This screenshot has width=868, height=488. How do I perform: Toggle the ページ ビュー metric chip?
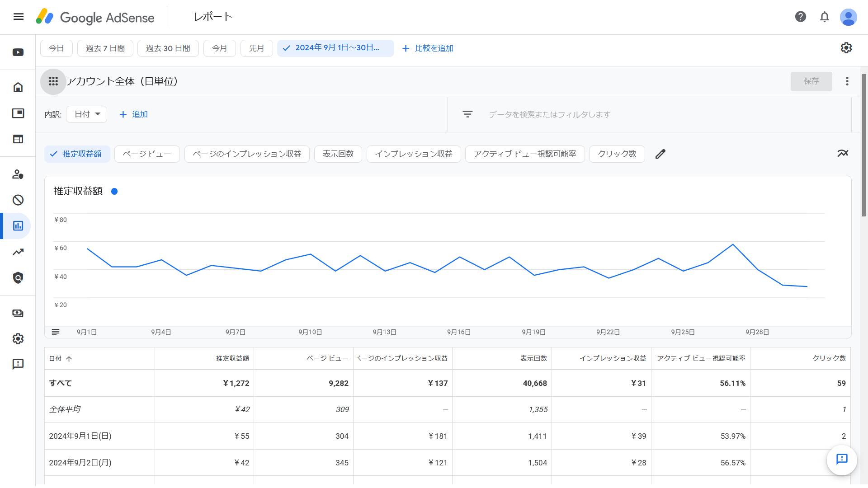(x=147, y=154)
